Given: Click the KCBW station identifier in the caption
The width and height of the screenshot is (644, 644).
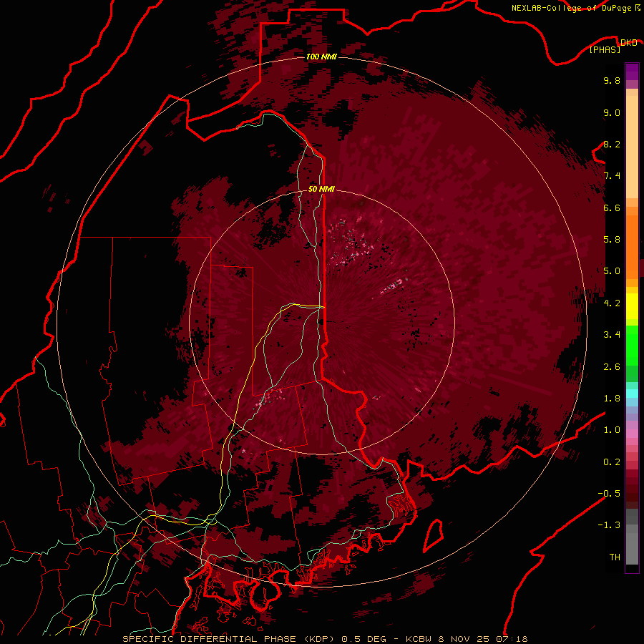Looking at the screenshot, I should pos(420,639).
